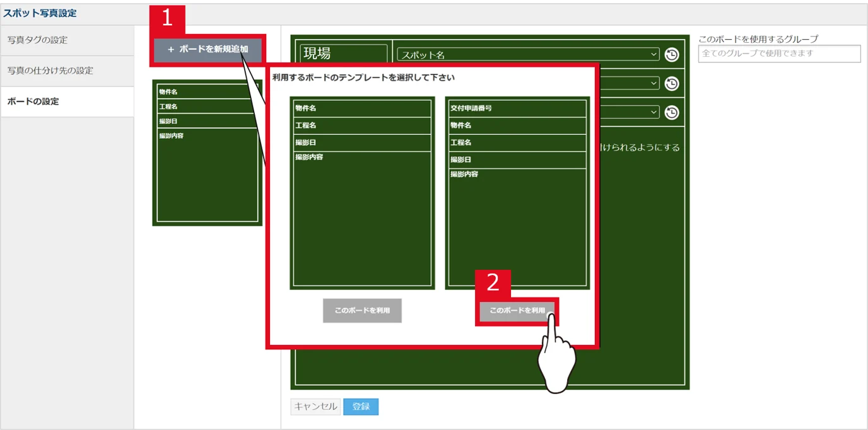Click the + ボードを新規追加 button

tap(208, 50)
